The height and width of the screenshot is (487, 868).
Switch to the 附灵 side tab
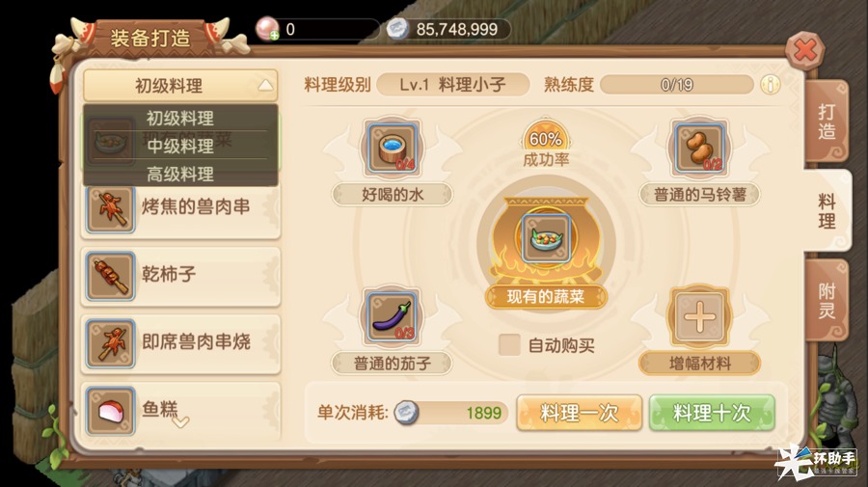tap(827, 300)
